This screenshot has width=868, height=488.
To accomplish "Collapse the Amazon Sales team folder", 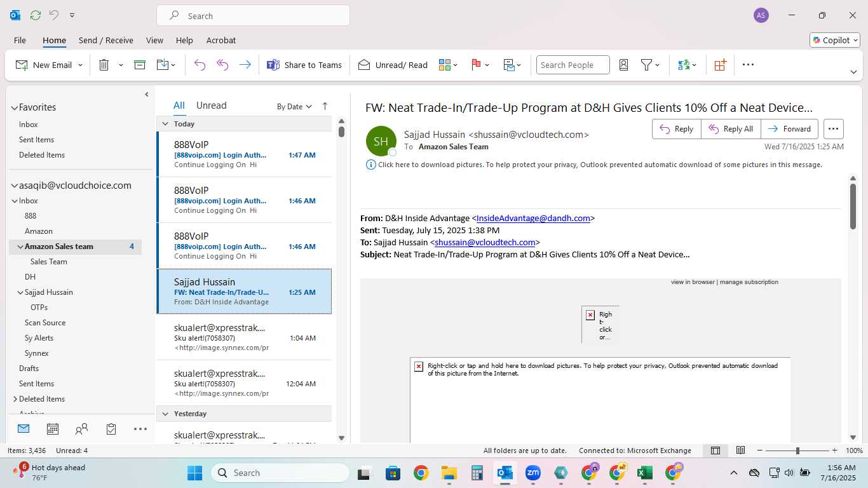I will tap(20, 247).
